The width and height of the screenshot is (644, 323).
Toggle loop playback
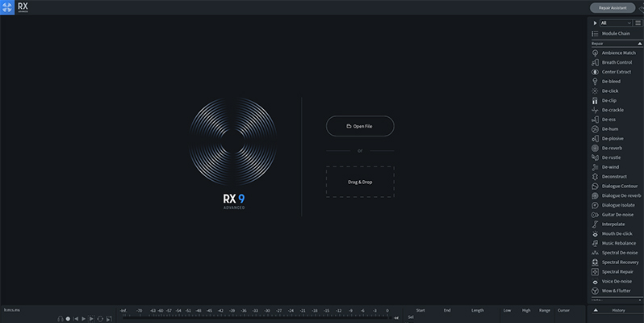[x=100, y=319]
